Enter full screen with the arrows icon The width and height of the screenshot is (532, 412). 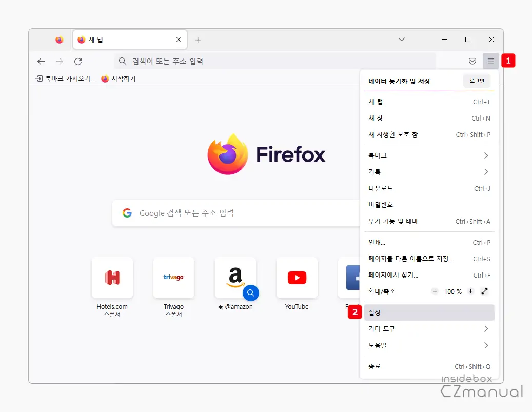click(x=484, y=291)
